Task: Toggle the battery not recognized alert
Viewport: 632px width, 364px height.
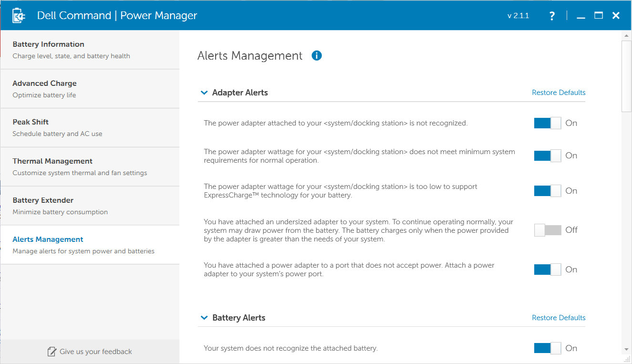Action: point(548,348)
